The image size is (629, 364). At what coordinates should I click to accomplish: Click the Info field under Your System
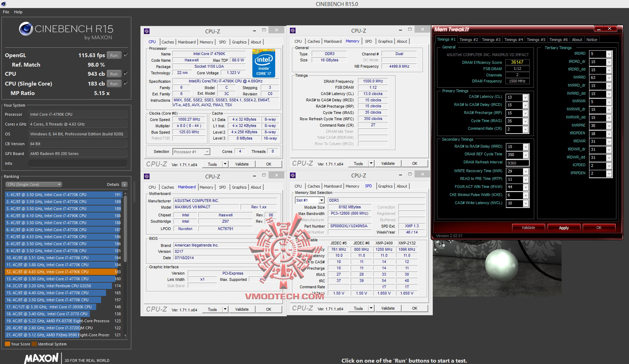tap(78, 163)
